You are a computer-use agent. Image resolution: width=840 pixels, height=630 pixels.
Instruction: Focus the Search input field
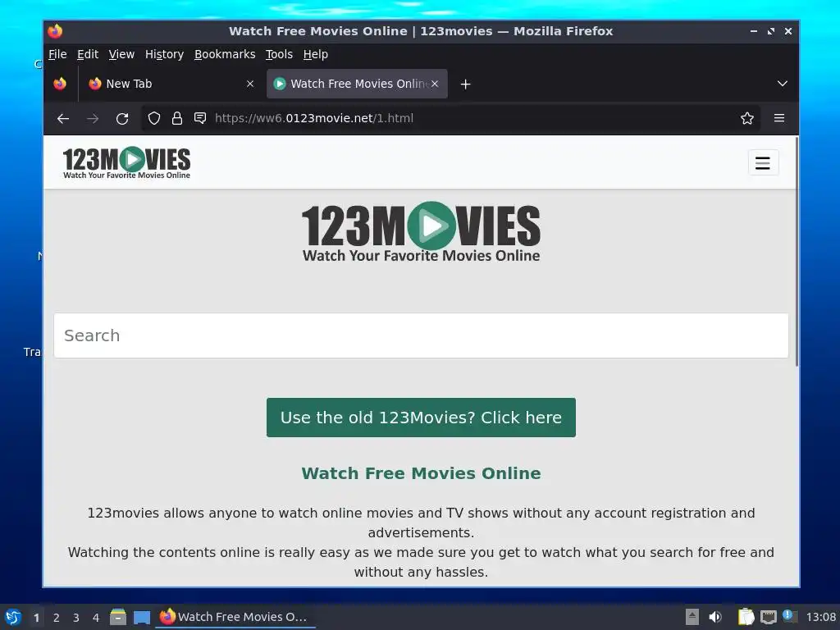(421, 336)
